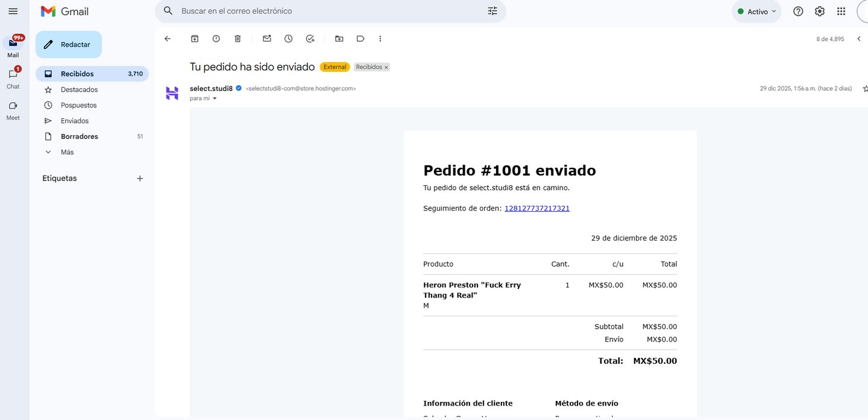Click the '8 de 4,895' message counter

coord(830,39)
